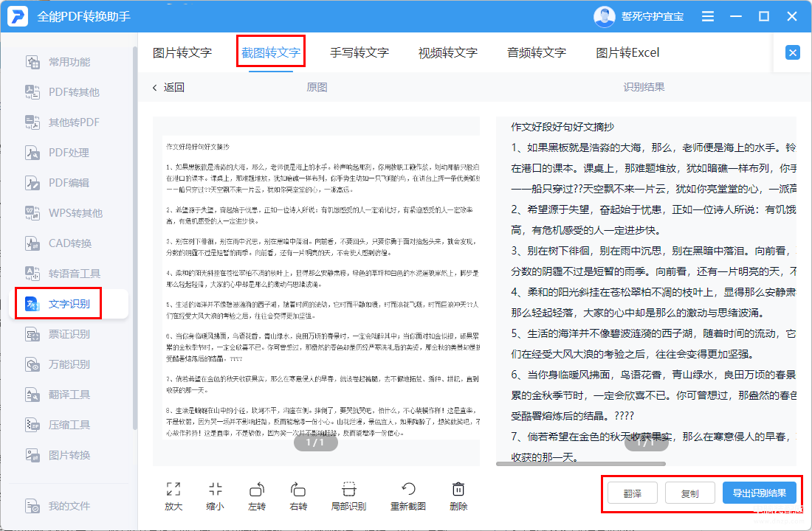
Task: Click result line starting 5、生活的海洋
Action: pos(653,334)
